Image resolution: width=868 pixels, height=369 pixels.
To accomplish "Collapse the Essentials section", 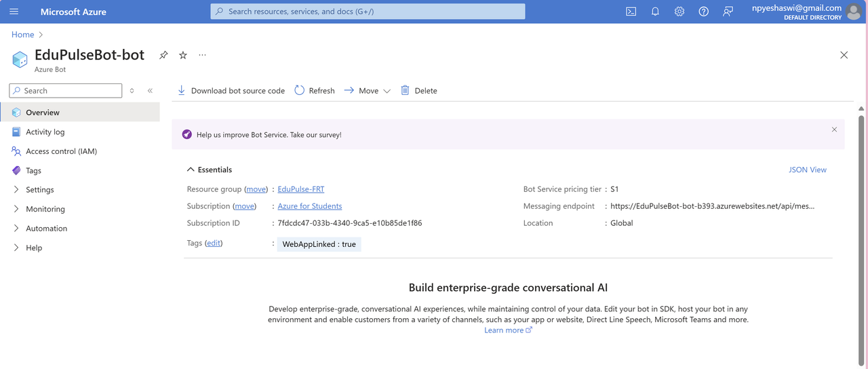I will (191, 170).
